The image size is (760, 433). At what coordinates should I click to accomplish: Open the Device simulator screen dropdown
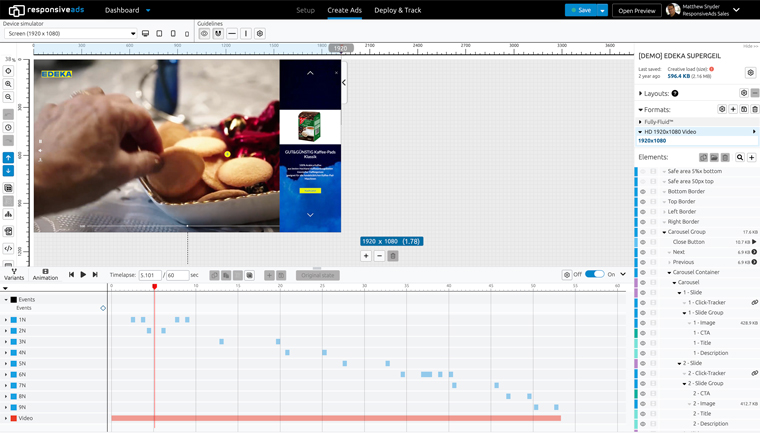click(71, 33)
